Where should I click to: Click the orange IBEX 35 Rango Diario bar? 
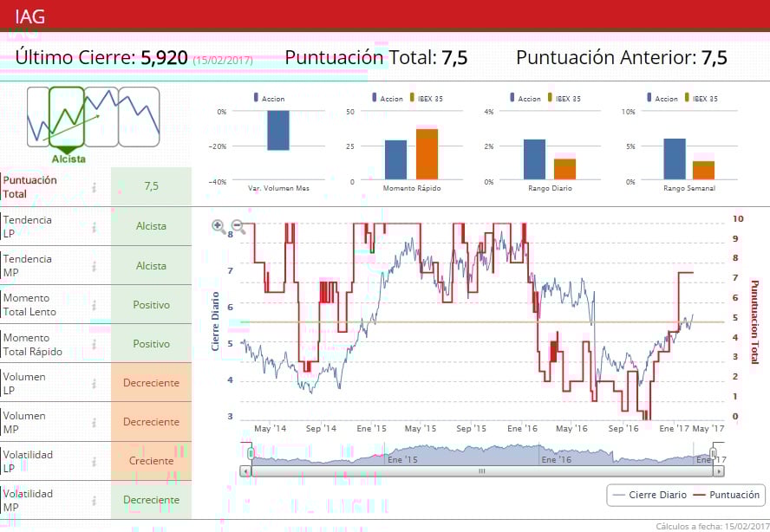pyautogui.click(x=565, y=169)
